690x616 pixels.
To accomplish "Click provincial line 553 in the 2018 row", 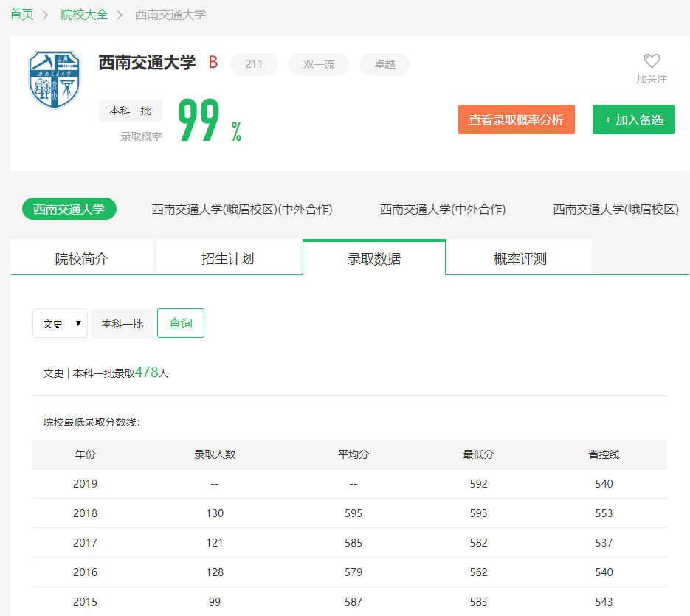I will 604,513.
